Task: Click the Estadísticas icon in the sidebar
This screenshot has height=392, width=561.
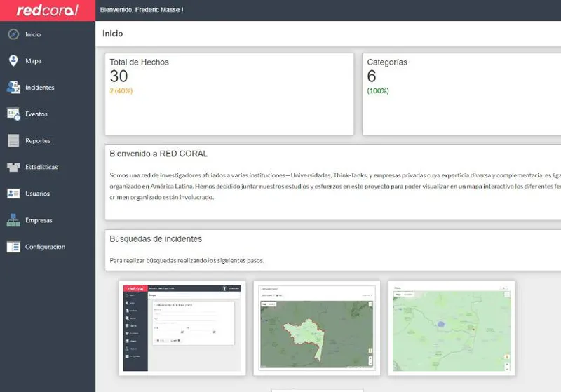Action: pos(13,168)
